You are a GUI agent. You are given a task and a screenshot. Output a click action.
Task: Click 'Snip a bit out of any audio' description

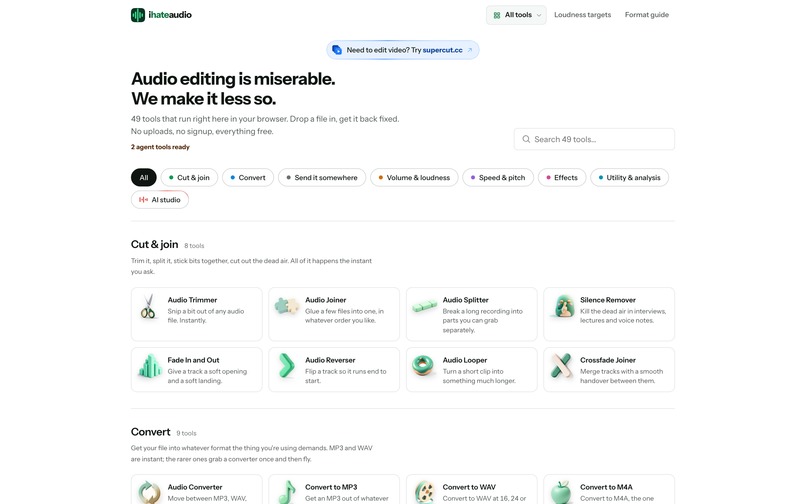206,311
